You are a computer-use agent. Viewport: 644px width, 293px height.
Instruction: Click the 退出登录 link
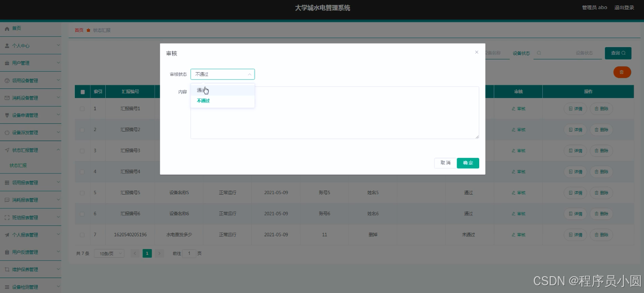(624, 8)
